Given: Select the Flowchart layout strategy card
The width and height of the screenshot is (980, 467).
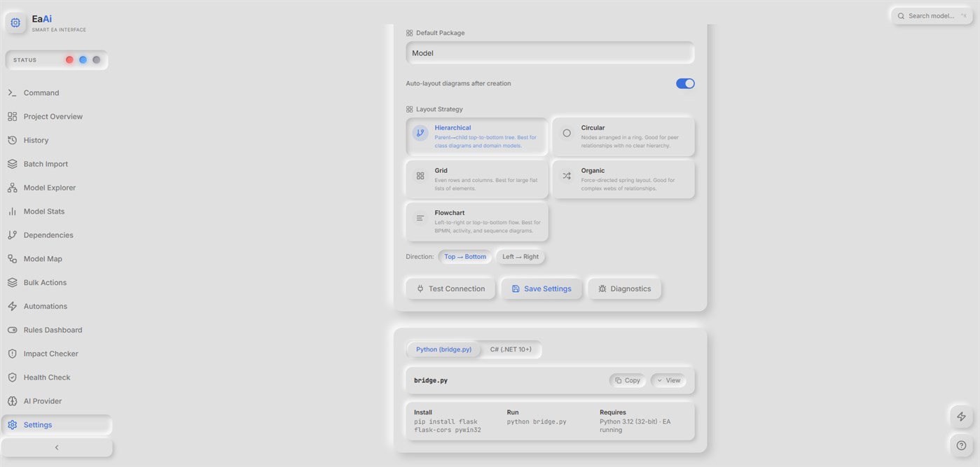Looking at the screenshot, I should 477,221.
